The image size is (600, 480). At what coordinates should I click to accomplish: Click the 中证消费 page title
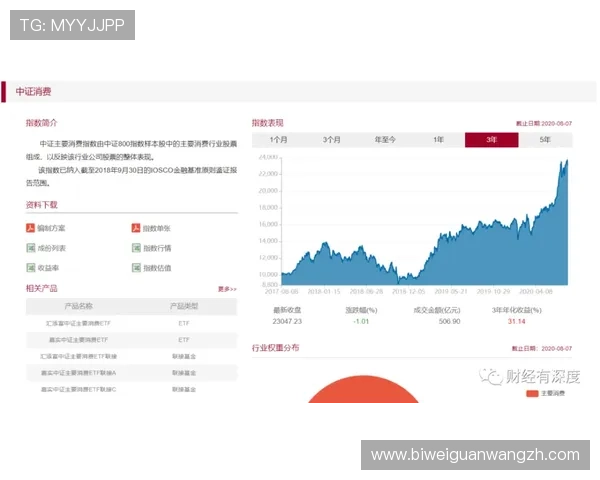[x=33, y=92]
